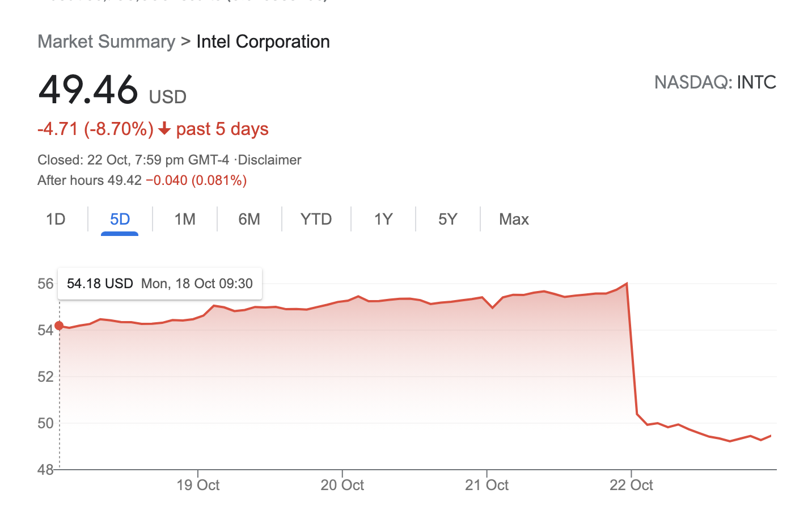812x523 pixels.
Task: Switch to the 1Y chart view
Action: [x=383, y=220]
